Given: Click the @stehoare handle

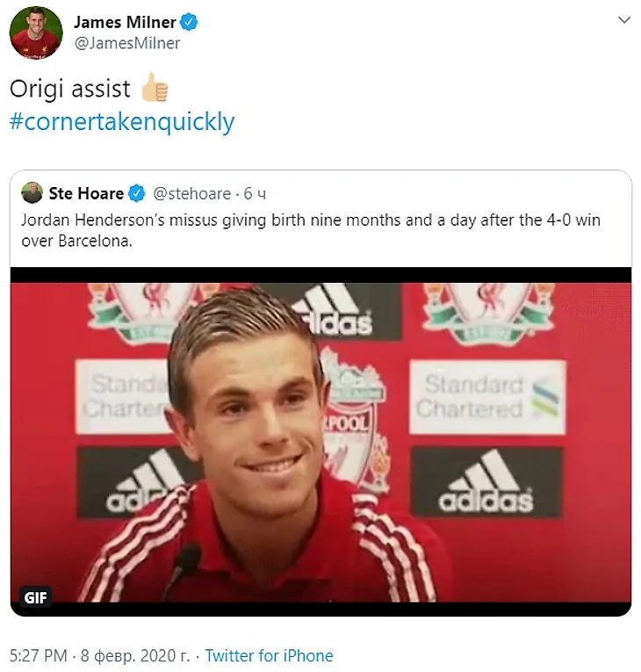Looking at the screenshot, I should click(x=192, y=193).
